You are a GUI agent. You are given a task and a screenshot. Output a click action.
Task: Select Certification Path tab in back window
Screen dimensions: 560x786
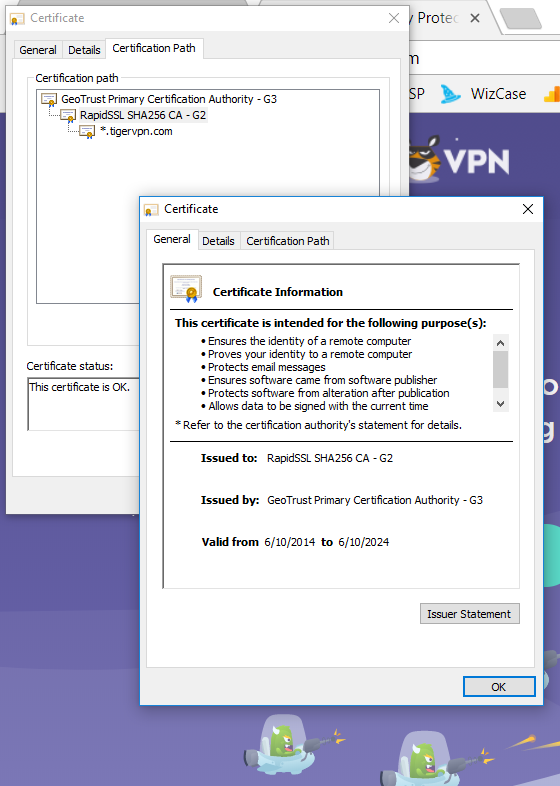(154, 48)
